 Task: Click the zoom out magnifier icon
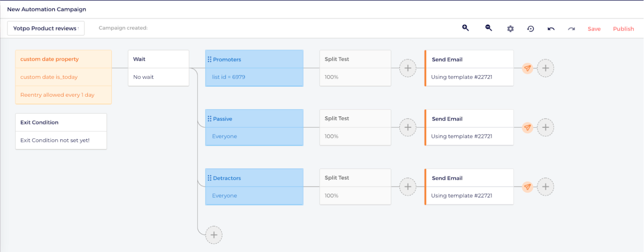(x=488, y=28)
